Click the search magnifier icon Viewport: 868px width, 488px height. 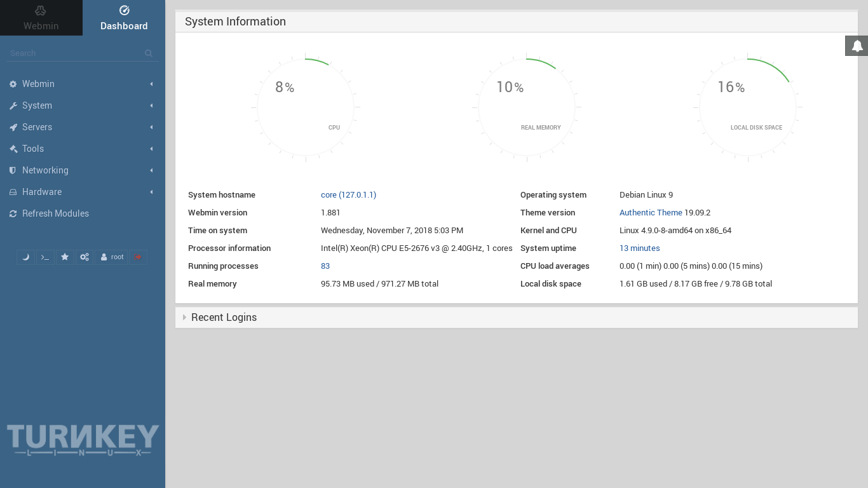pos(149,53)
